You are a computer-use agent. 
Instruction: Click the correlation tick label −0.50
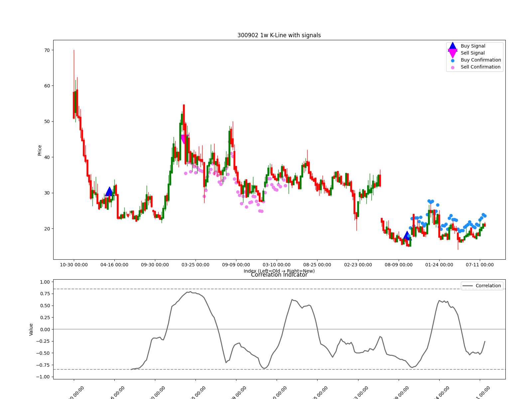[x=43, y=353]
